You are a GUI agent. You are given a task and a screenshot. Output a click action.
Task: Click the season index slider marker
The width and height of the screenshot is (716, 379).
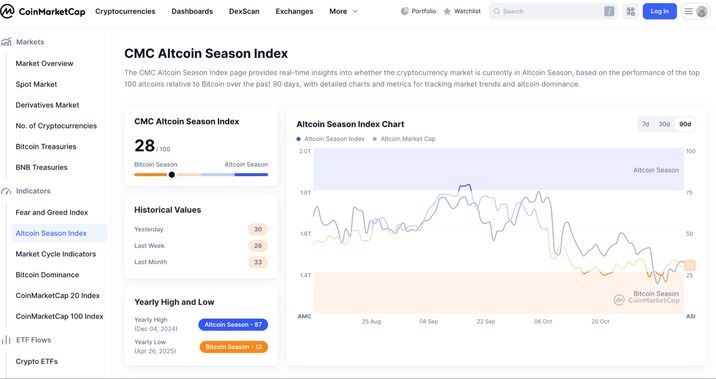coord(172,174)
